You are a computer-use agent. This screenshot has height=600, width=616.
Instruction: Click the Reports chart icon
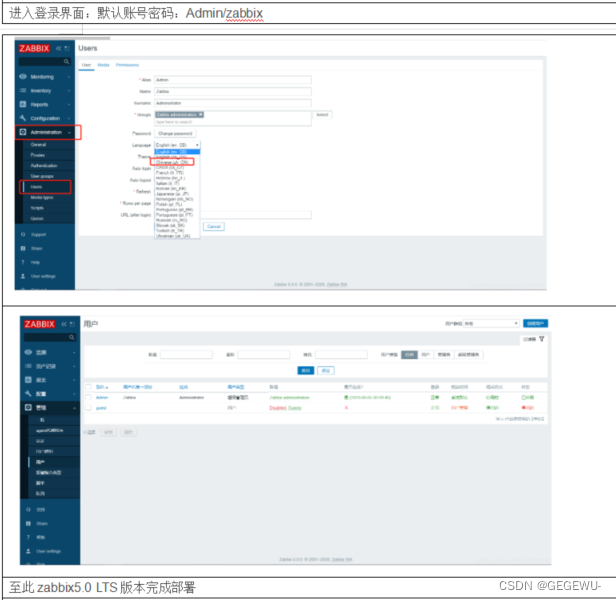tap(23, 104)
